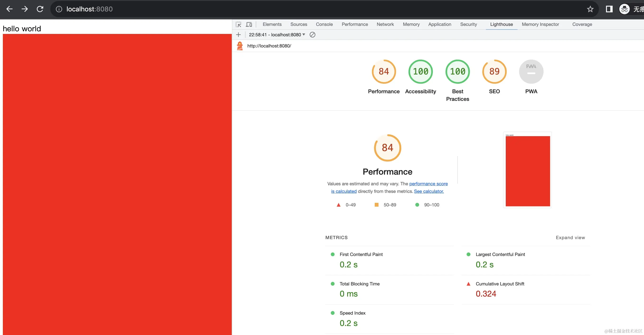Click the browser back arrow

[9, 9]
